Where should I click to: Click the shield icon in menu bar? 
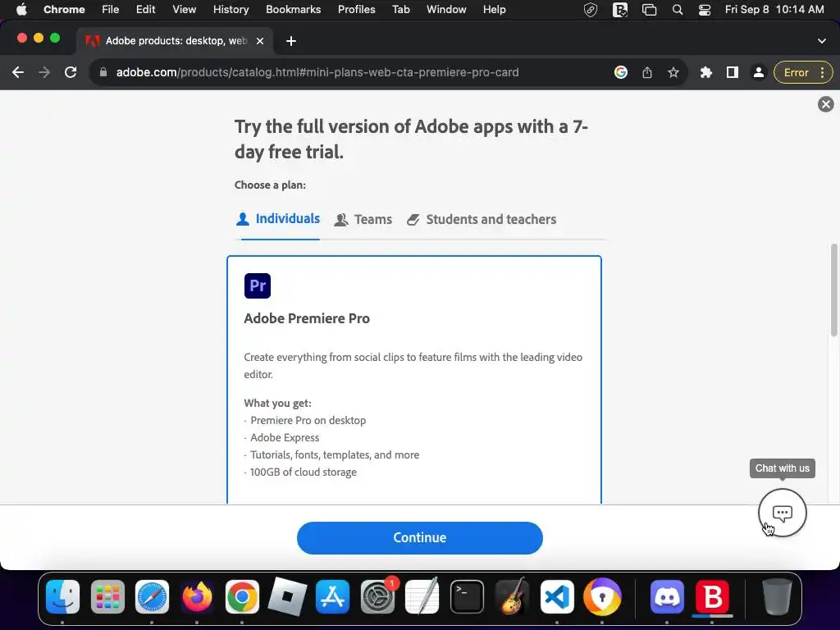coord(591,10)
